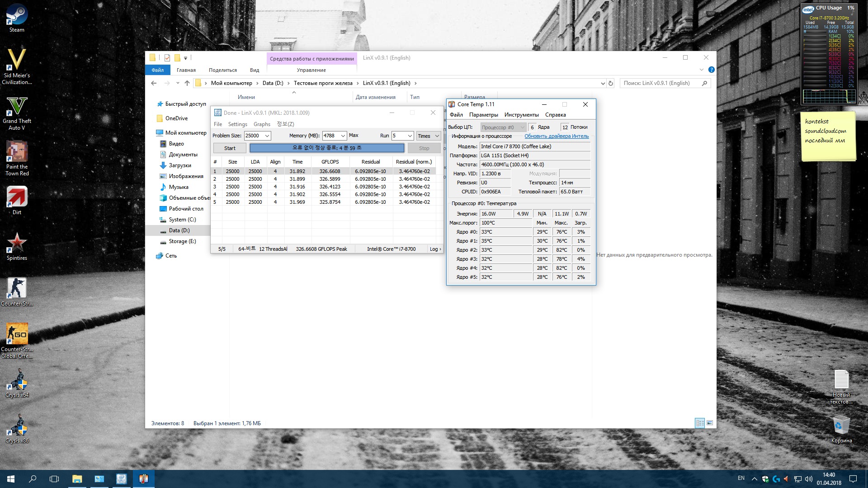Open Graphs menu in LinX

pyautogui.click(x=262, y=124)
